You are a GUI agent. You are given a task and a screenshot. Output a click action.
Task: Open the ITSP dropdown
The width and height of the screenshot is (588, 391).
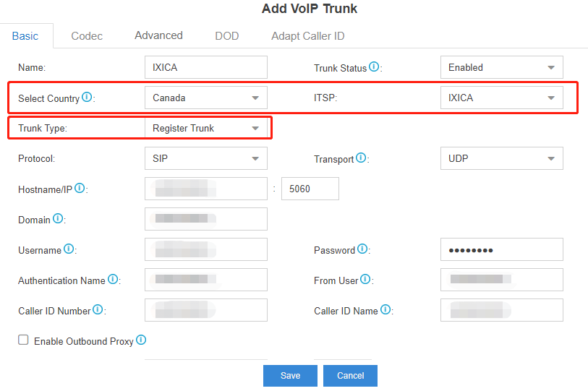[x=501, y=98]
